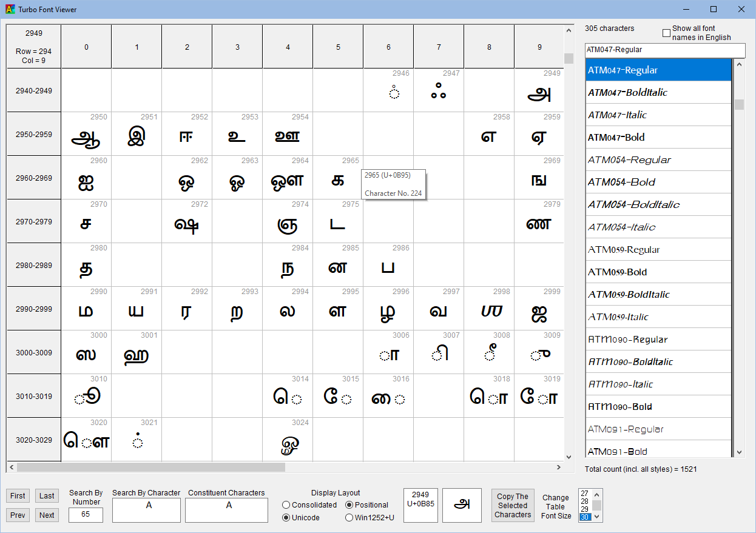Click font list scrollbar up arrow

click(x=739, y=64)
